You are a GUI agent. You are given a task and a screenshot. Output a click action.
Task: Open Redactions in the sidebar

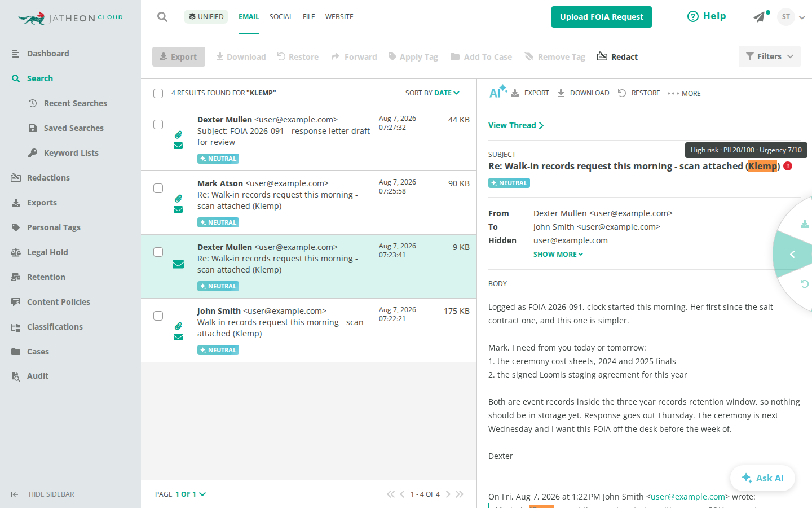48,178
